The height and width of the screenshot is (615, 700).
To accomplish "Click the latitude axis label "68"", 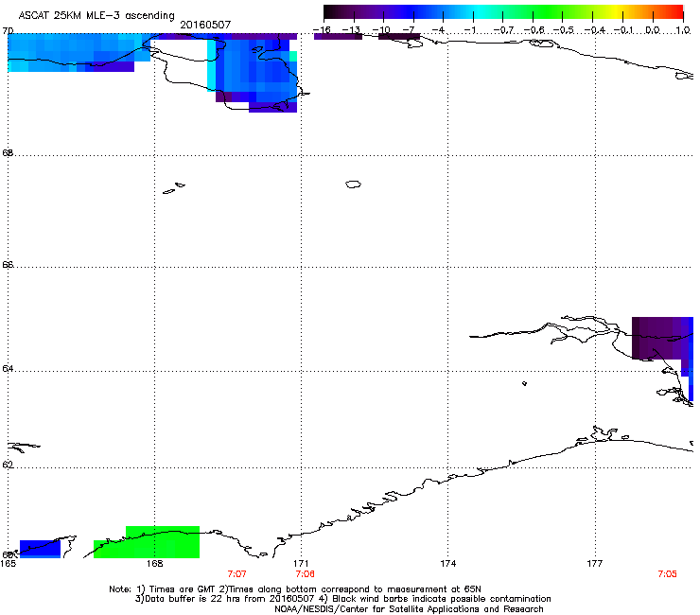I will [x=8, y=153].
